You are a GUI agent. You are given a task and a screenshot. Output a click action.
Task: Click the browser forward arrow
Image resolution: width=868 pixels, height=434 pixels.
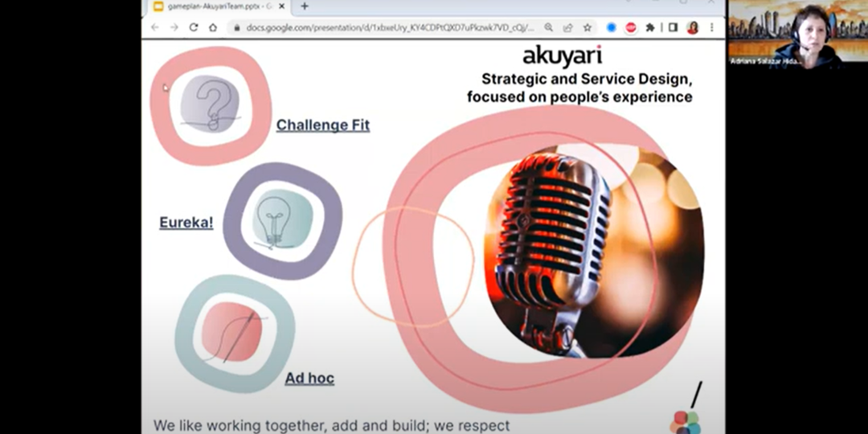(174, 27)
